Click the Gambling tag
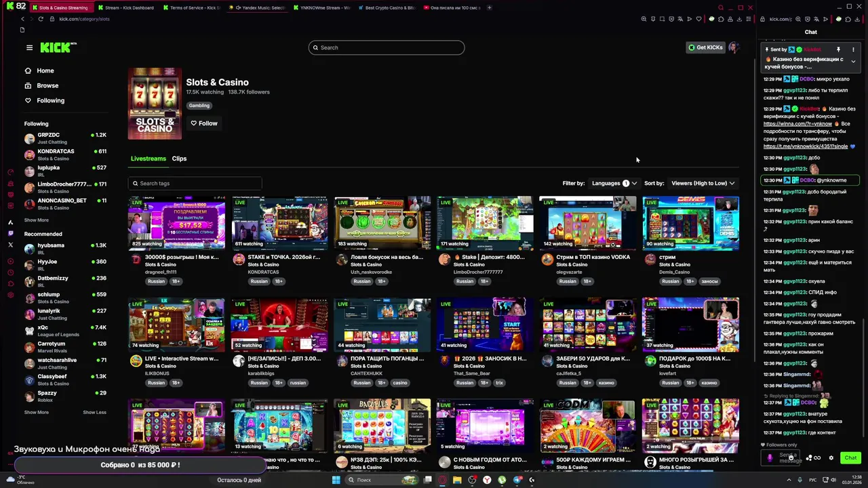 click(199, 106)
